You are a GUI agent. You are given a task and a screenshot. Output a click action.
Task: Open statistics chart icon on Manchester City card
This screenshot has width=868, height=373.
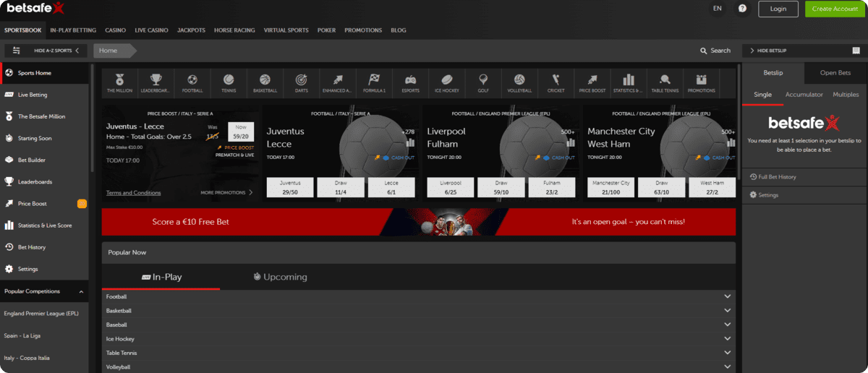(x=731, y=142)
